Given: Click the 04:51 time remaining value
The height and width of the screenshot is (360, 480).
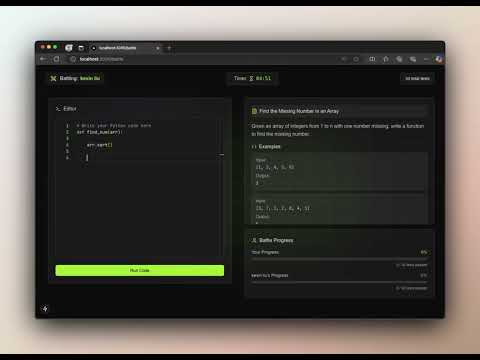Looking at the screenshot, I should (x=263, y=78).
